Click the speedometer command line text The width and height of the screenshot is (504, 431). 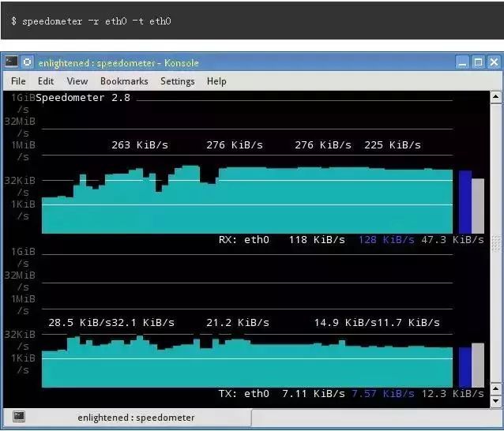tap(91, 21)
